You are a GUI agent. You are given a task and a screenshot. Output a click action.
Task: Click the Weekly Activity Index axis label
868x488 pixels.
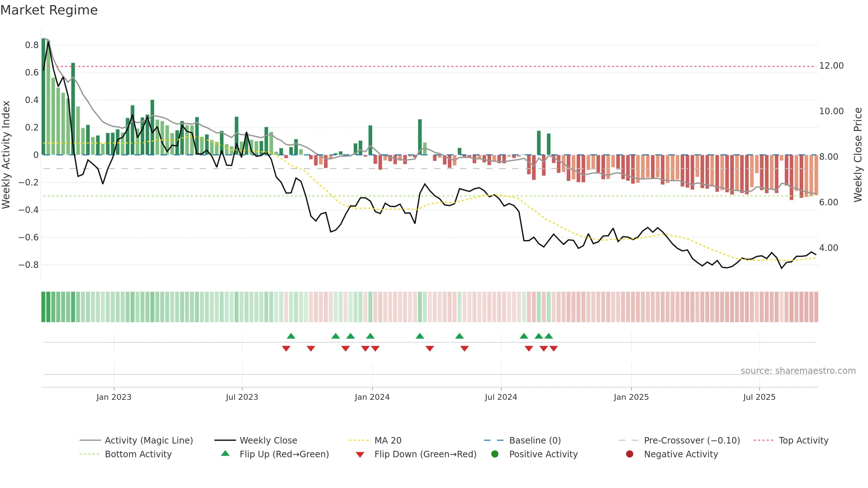pyautogui.click(x=6, y=155)
